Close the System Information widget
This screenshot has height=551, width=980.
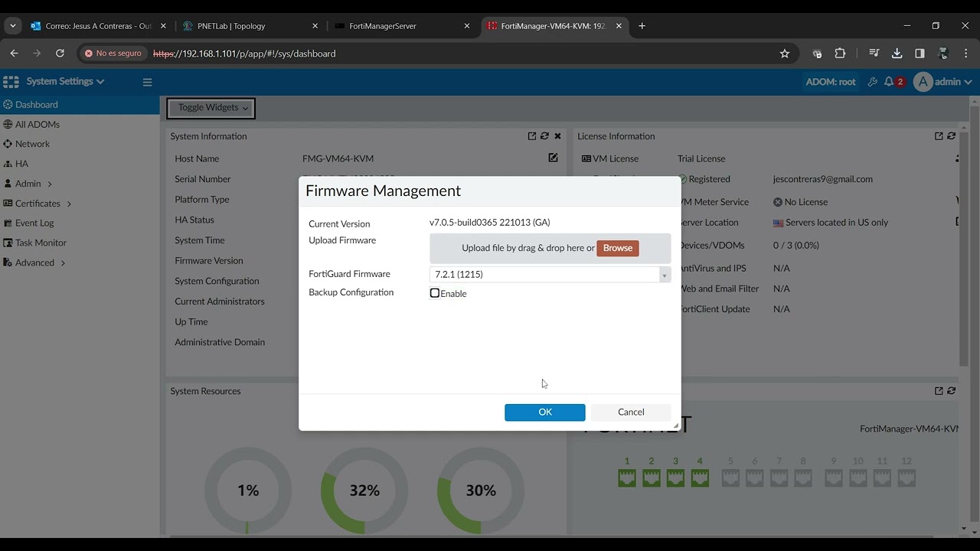click(x=557, y=136)
